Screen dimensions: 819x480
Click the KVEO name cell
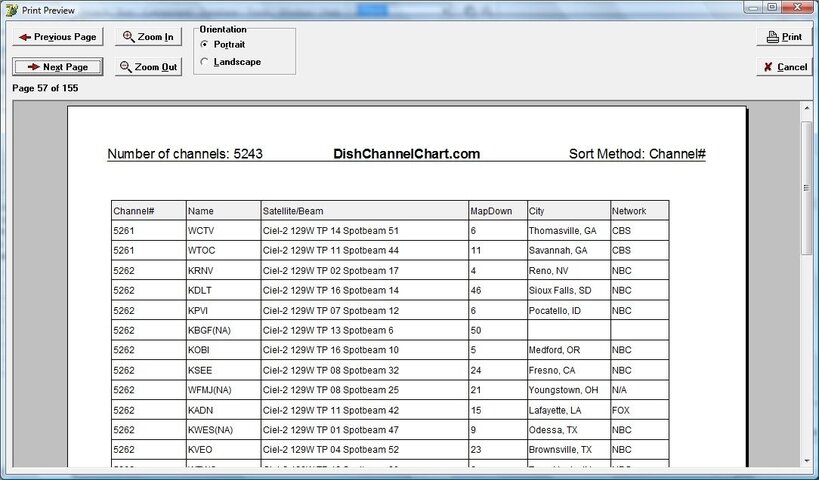point(223,450)
